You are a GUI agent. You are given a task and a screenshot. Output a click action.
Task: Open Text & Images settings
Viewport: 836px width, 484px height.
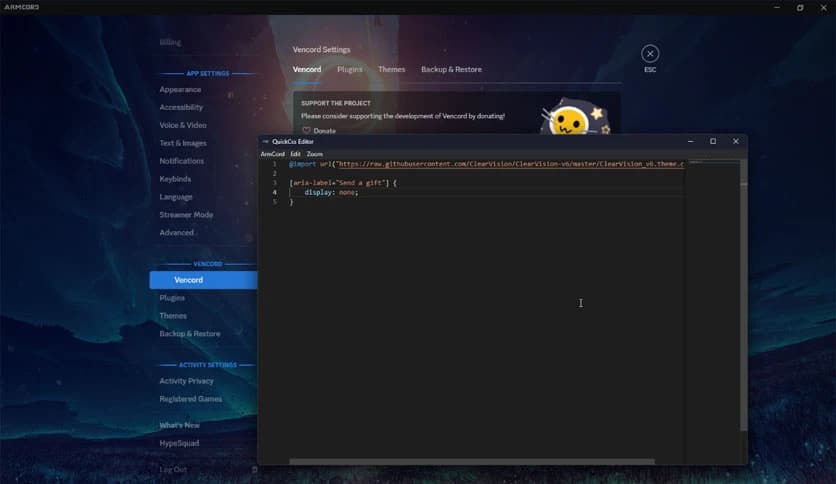183,143
